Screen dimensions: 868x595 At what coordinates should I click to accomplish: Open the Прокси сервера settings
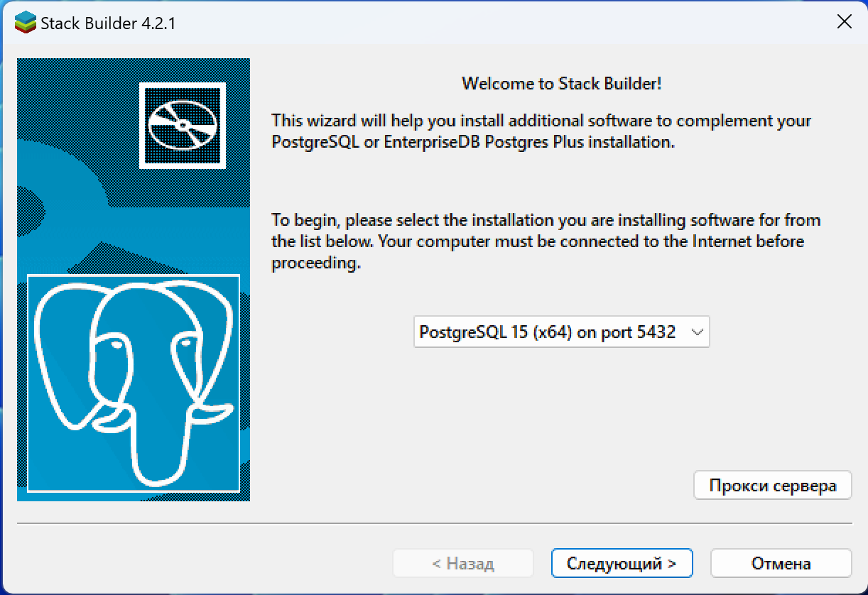point(772,486)
